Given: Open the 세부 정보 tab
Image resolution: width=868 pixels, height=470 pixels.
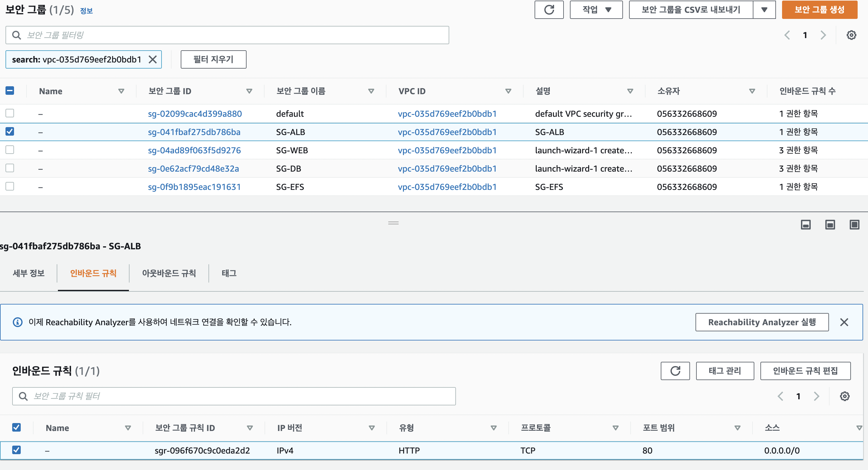Looking at the screenshot, I should (x=29, y=273).
